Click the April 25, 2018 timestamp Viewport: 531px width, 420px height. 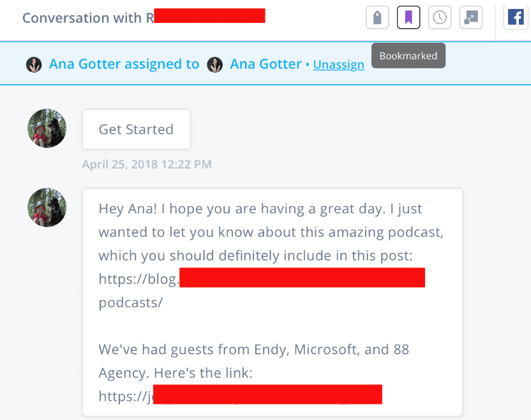coord(147,165)
